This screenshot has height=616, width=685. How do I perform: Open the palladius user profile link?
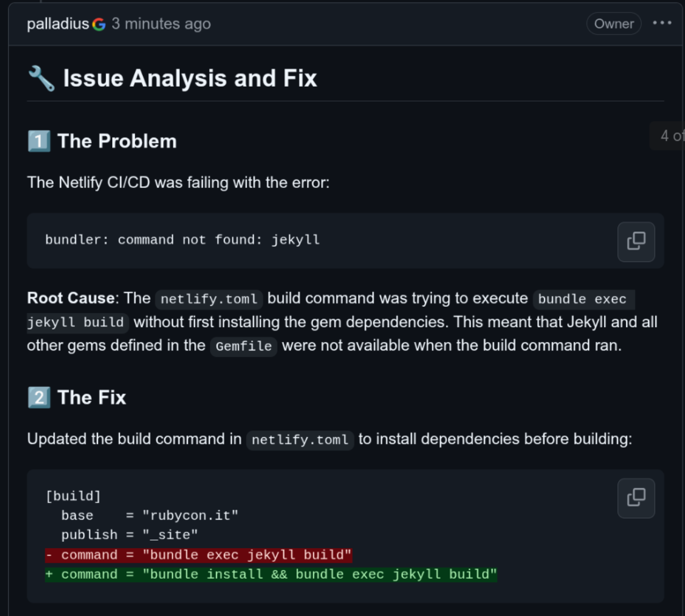tap(58, 24)
